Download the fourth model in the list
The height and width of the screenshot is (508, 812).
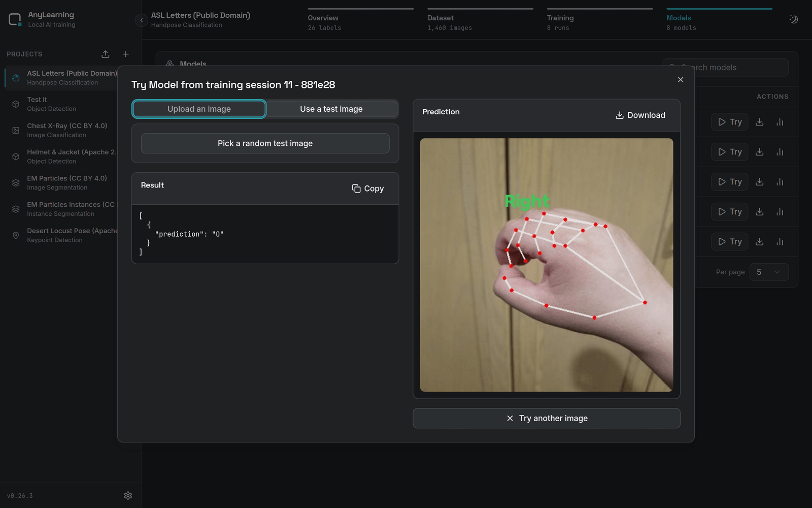tap(760, 212)
